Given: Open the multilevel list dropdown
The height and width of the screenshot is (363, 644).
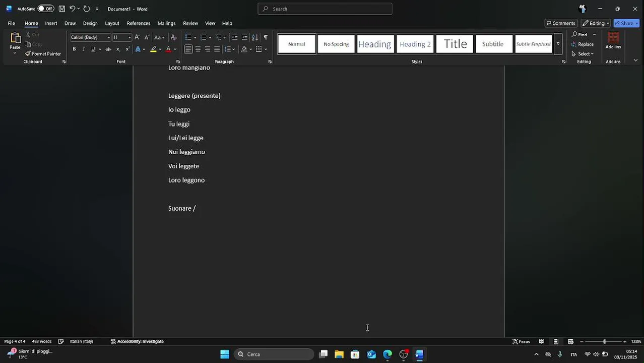Looking at the screenshot, I should point(225,37).
